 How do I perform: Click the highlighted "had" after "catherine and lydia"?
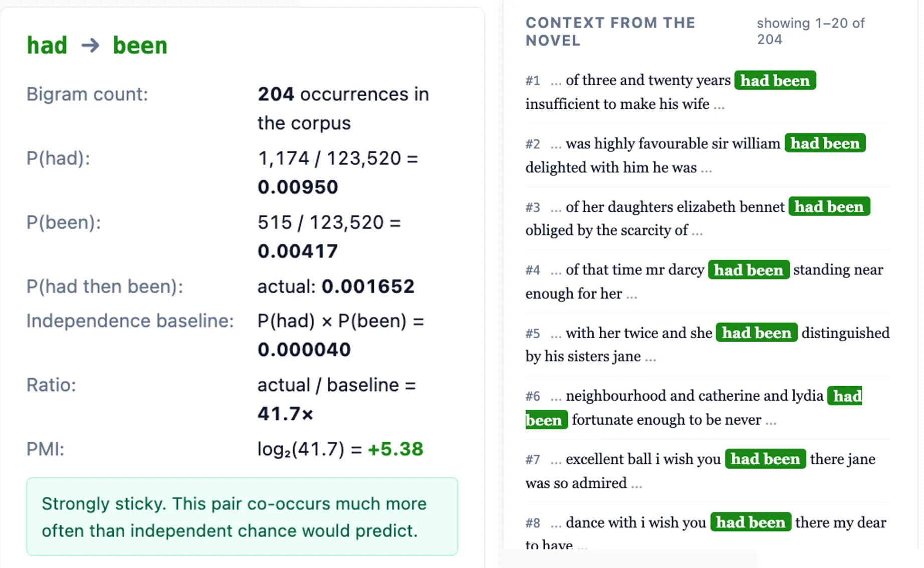tap(846, 396)
